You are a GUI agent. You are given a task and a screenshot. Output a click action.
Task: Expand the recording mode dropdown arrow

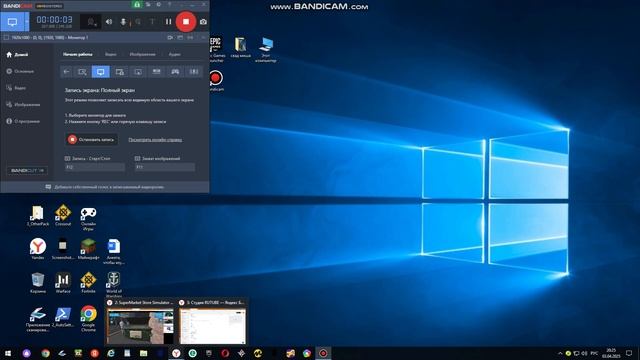click(x=27, y=22)
